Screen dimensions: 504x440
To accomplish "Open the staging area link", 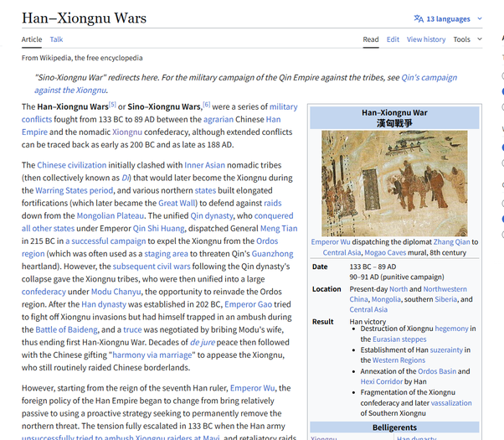I will [166, 254].
